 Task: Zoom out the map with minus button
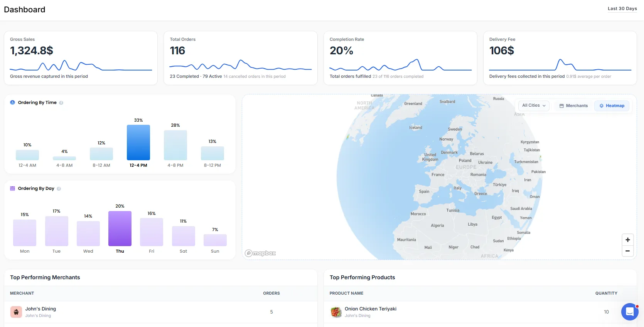tap(628, 251)
